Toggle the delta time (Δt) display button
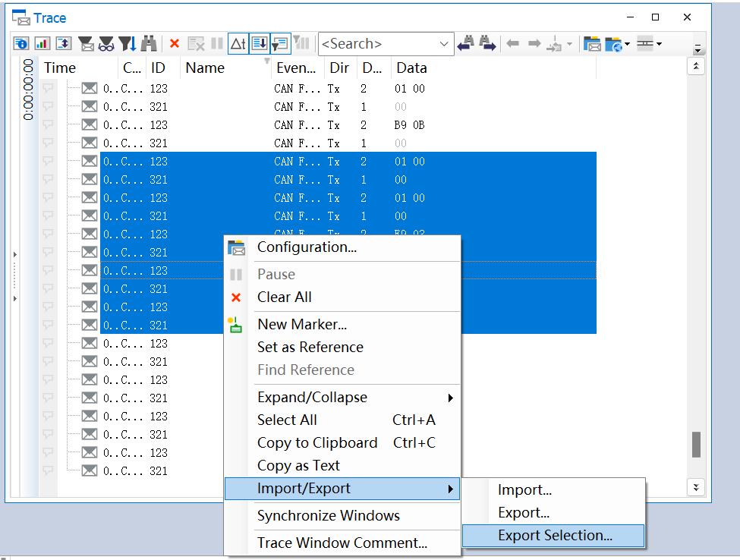Image resolution: width=740 pixels, height=560 pixels. tap(238, 44)
